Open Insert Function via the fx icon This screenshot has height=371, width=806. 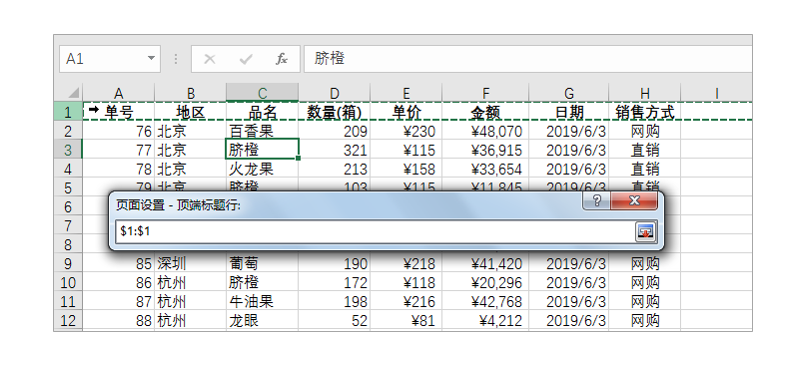pos(281,59)
